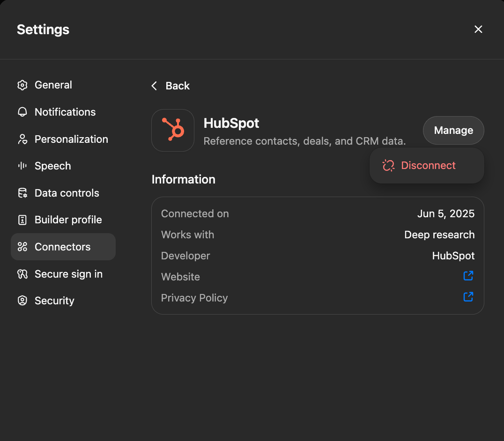504x441 pixels.
Task: Switch to the Connectors settings tab
Action: pos(63,247)
